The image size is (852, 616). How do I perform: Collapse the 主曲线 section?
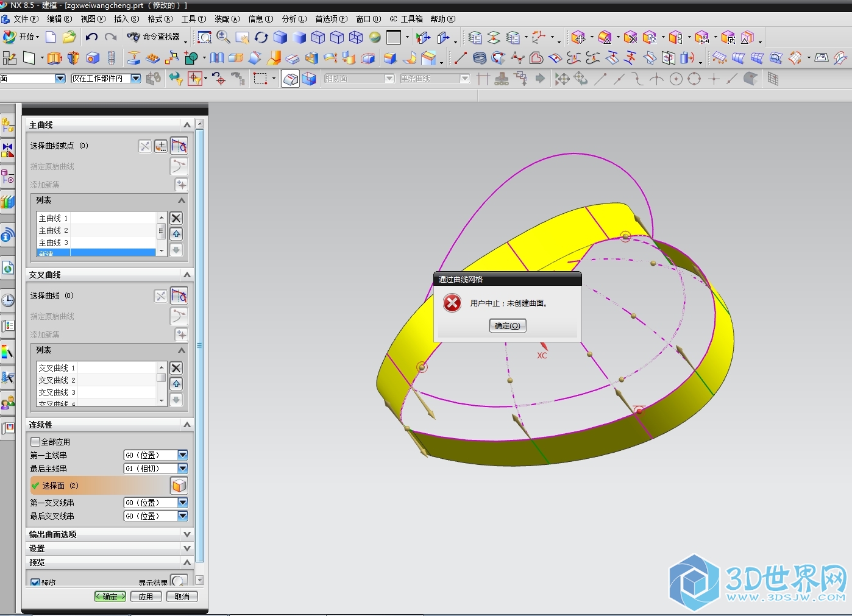(187, 125)
